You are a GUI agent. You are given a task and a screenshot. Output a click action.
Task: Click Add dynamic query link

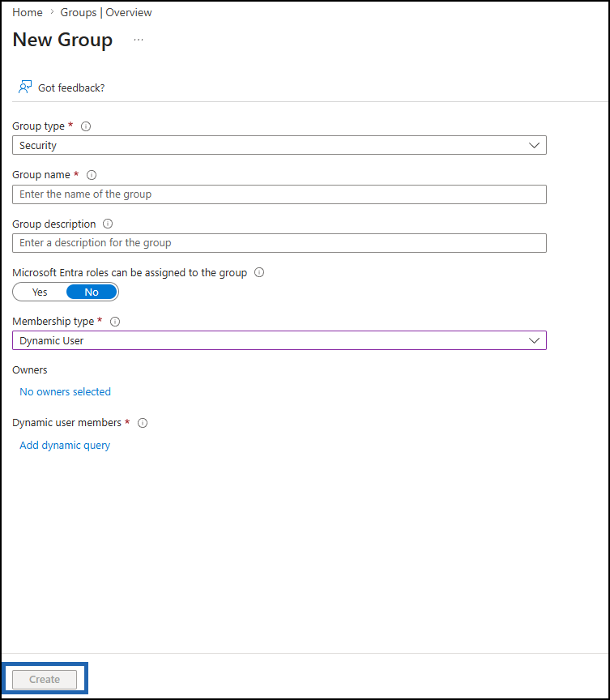pos(65,445)
